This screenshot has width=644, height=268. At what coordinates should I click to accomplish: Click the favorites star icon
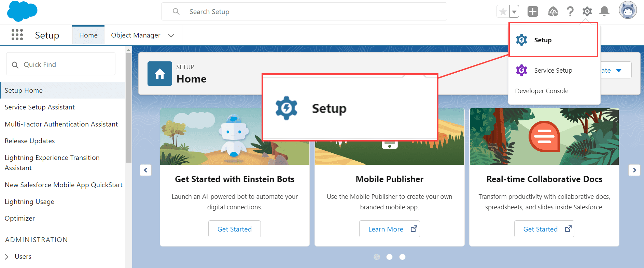[503, 12]
